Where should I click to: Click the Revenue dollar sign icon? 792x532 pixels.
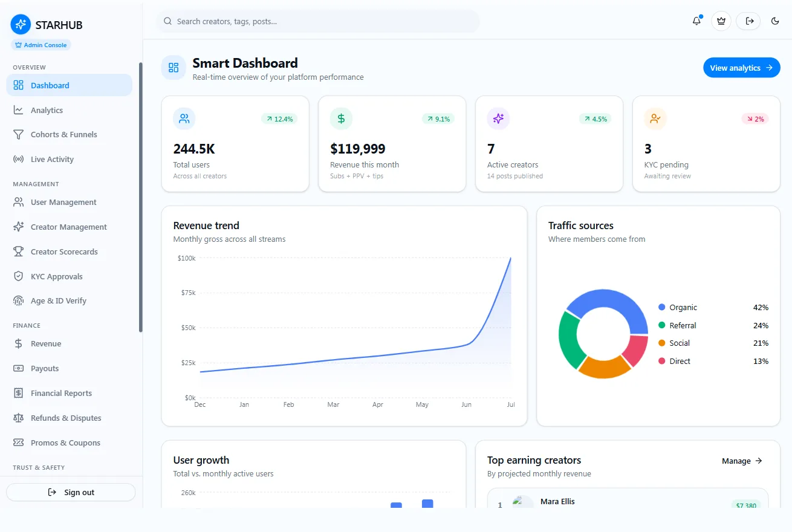[341, 118]
